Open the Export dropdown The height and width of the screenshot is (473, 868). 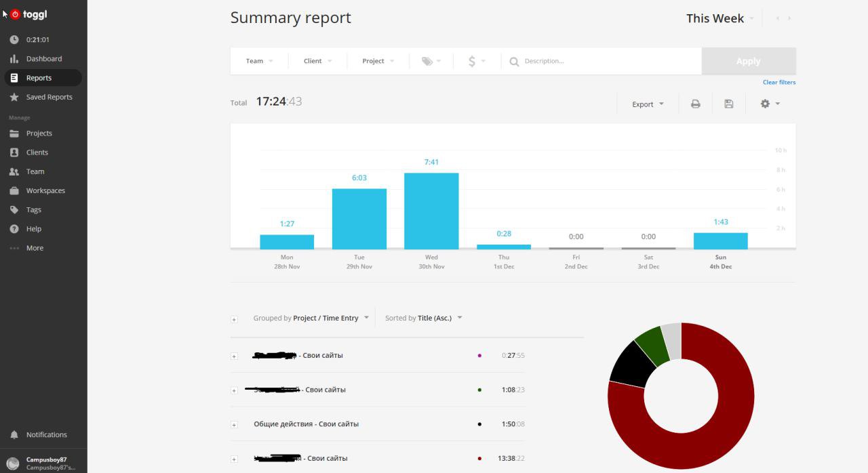(648, 104)
